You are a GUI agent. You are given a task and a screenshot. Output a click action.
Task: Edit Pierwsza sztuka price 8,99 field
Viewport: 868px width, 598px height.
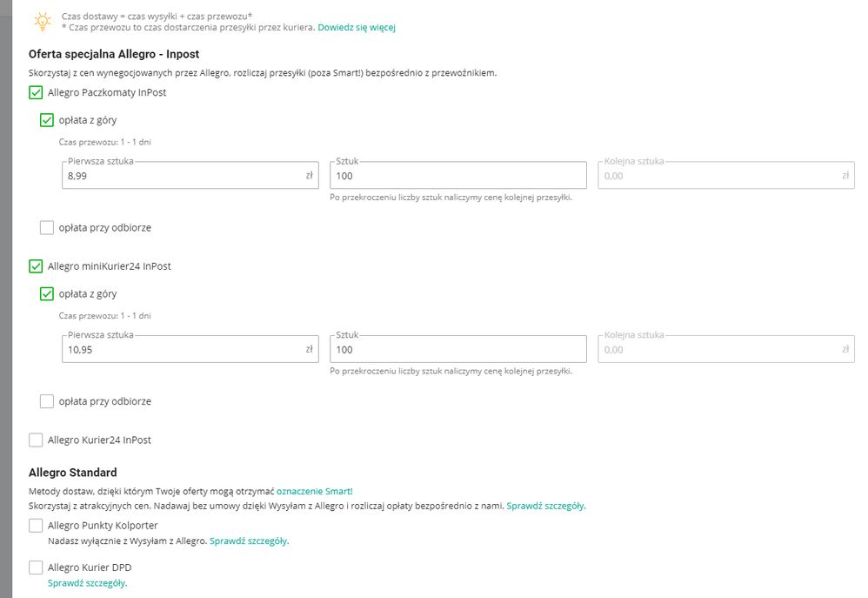click(183, 176)
